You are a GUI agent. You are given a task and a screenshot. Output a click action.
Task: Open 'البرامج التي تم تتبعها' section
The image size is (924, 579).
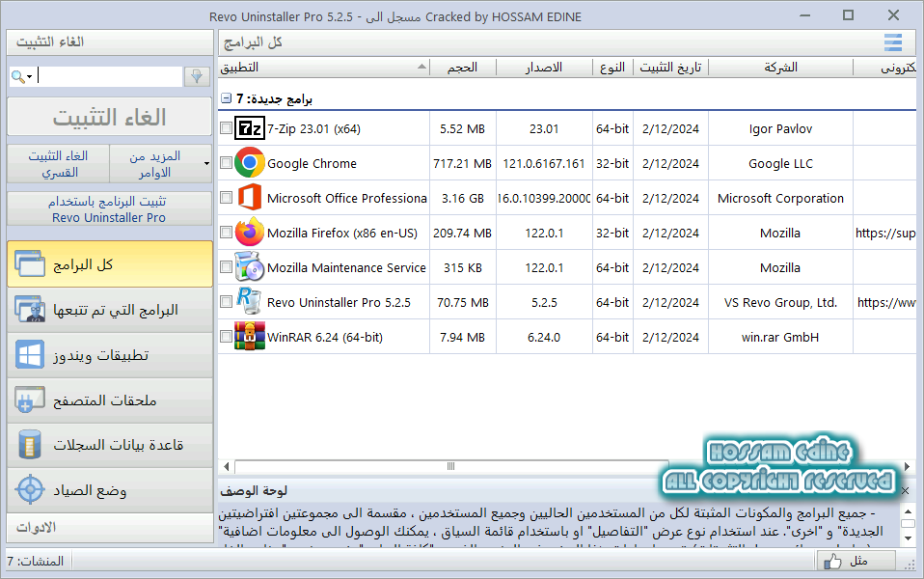pyautogui.click(x=110, y=310)
